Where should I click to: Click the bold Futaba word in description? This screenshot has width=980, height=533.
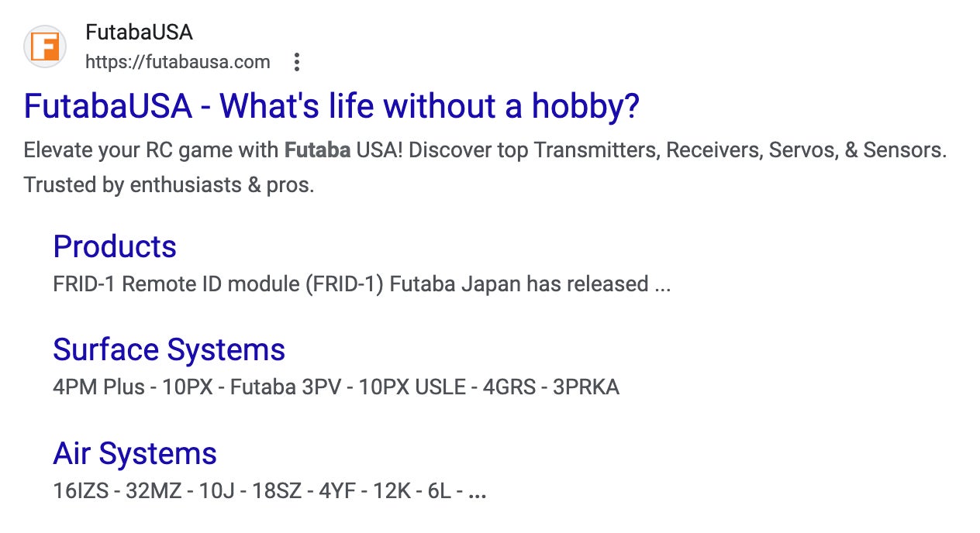tap(318, 150)
